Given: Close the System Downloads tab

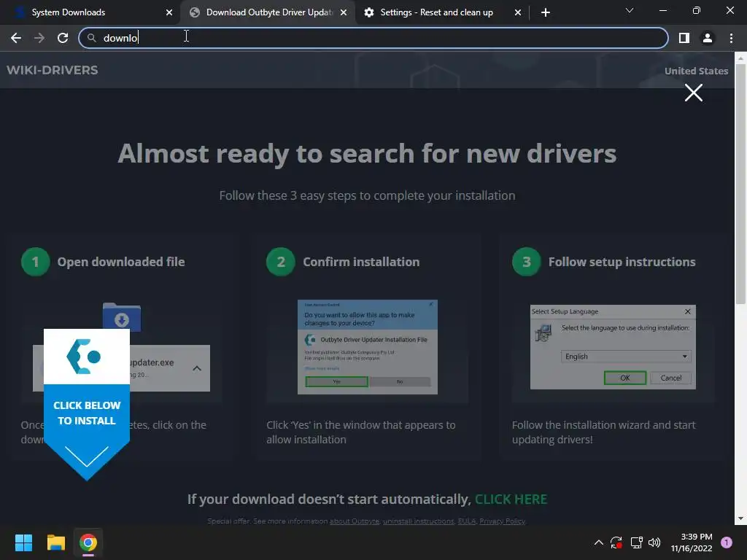Looking at the screenshot, I should [x=169, y=13].
